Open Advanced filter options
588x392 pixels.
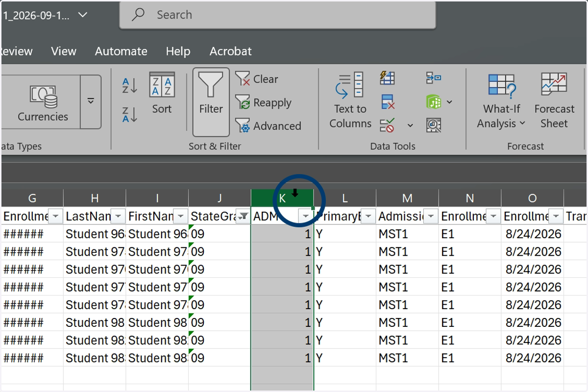[x=268, y=126]
